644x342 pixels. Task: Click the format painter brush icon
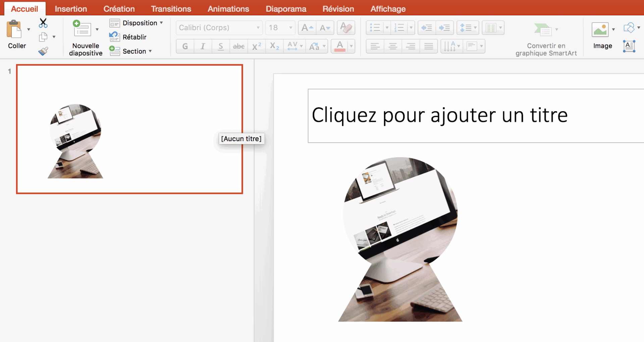(43, 51)
